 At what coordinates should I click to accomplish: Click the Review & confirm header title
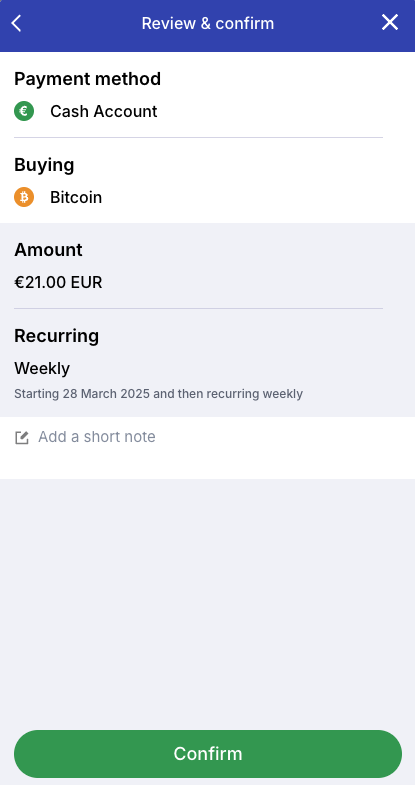[x=208, y=23]
